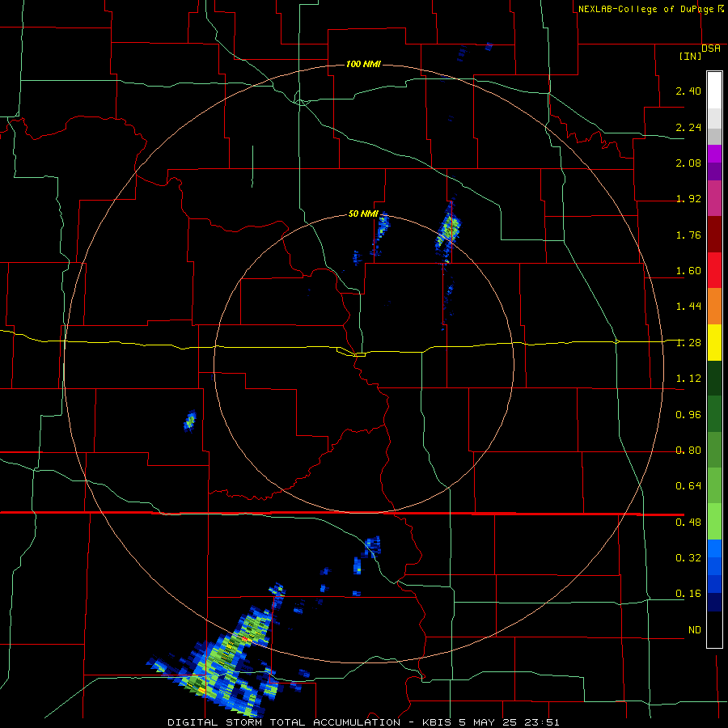The image size is (728, 728).
Task: Select the 0.96 scale value
Action: pos(688,415)
